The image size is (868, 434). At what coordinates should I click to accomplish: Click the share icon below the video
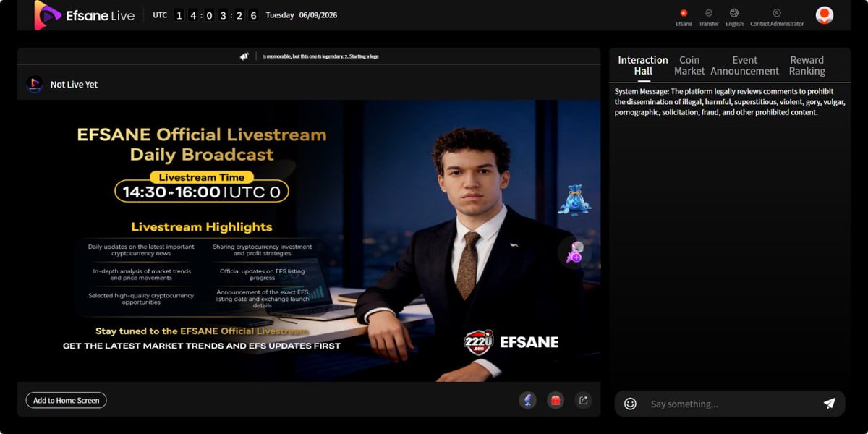[584, 400]
